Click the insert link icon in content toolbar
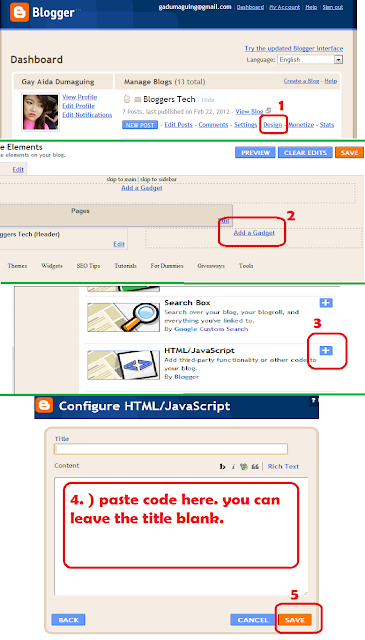 (244, 467)
